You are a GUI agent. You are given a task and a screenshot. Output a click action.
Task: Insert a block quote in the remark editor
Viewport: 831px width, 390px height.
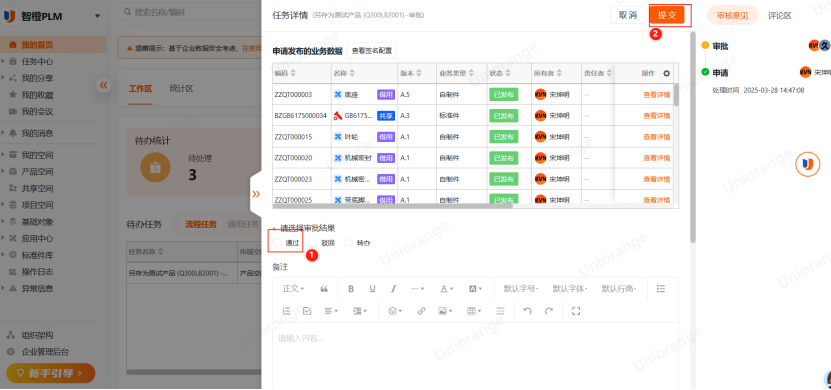point(324,289)
